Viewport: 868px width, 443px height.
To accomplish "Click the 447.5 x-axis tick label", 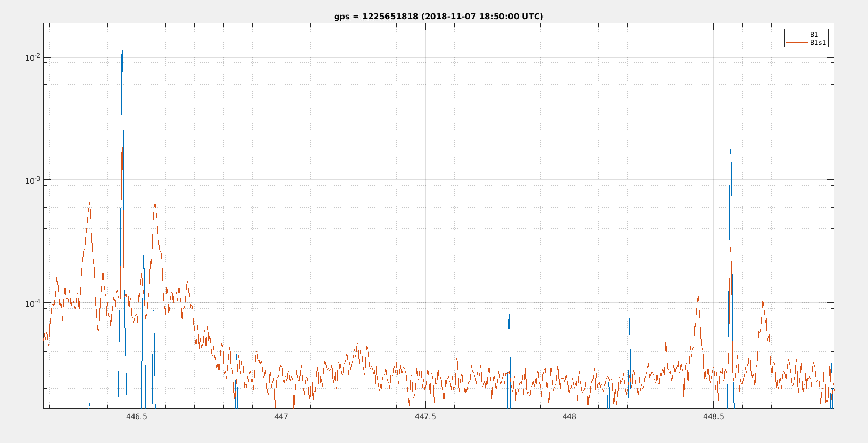I will tap(425, 416).
